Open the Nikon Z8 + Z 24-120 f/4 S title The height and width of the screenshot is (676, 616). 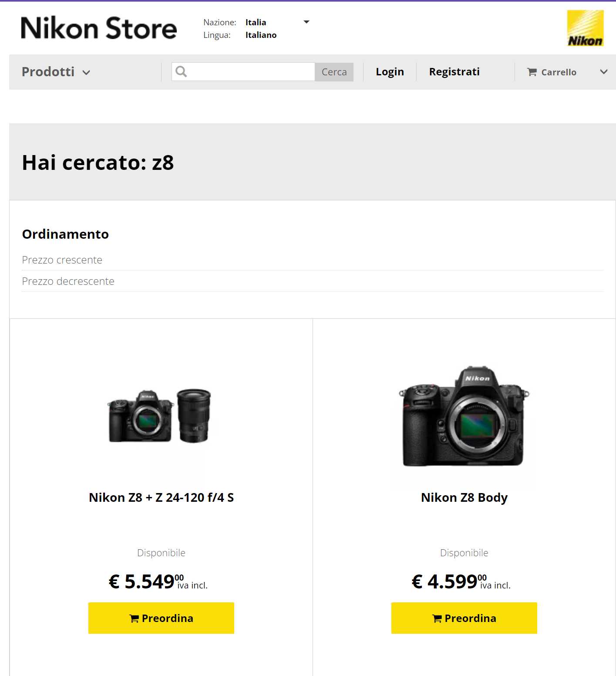tap(161, 497)
